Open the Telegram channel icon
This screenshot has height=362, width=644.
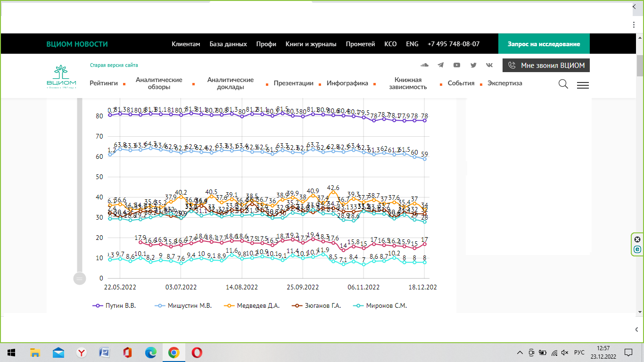pyautogui.click(x=441, y=65)
